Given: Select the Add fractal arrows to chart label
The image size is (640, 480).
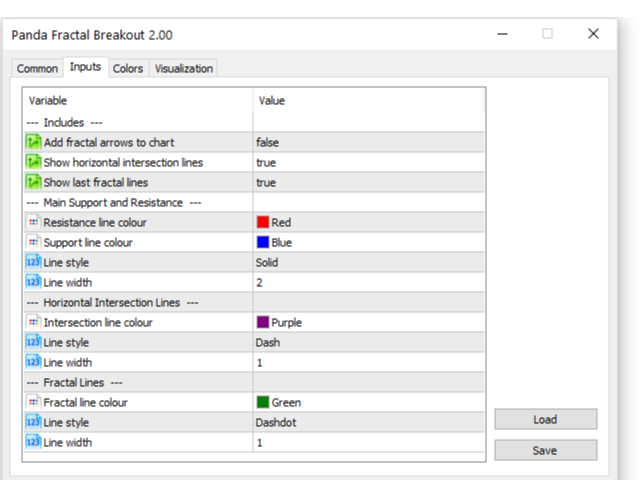Looking at the screenshot, I should pyautogui.click(x=109, y=142).
